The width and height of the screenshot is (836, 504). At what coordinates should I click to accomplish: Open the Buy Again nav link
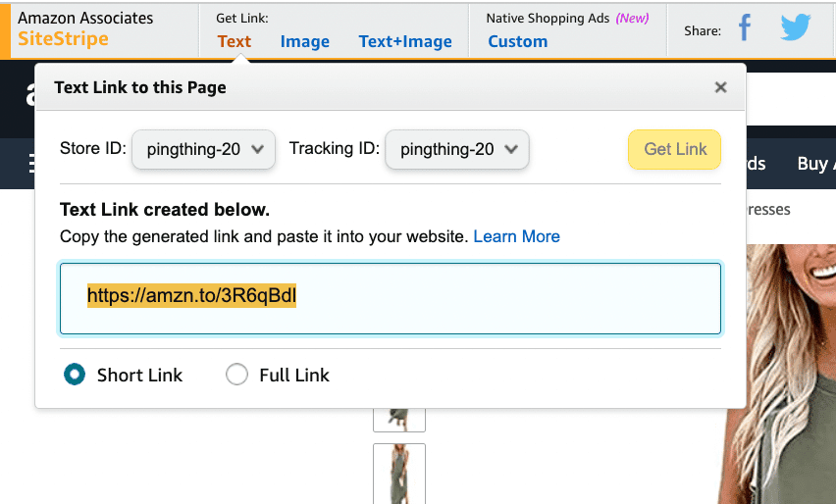click(x=816, y=164)
